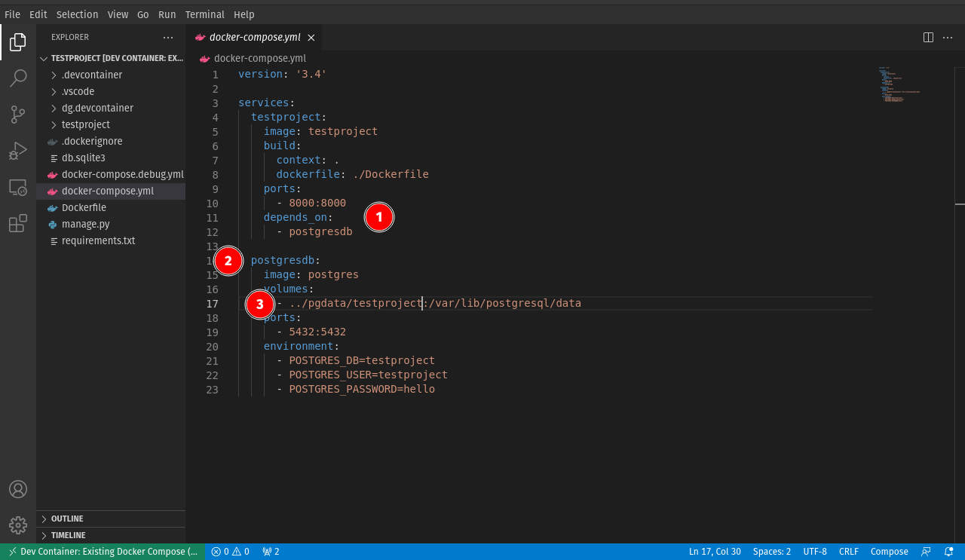Open the Edit menu
The width and height of the screenshot is (965, 560).
(38, 14)
